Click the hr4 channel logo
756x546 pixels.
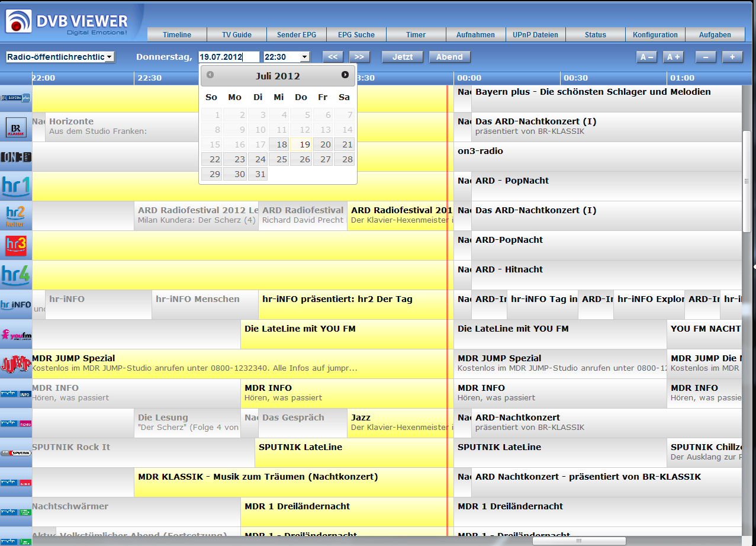[x=16, y=275]
